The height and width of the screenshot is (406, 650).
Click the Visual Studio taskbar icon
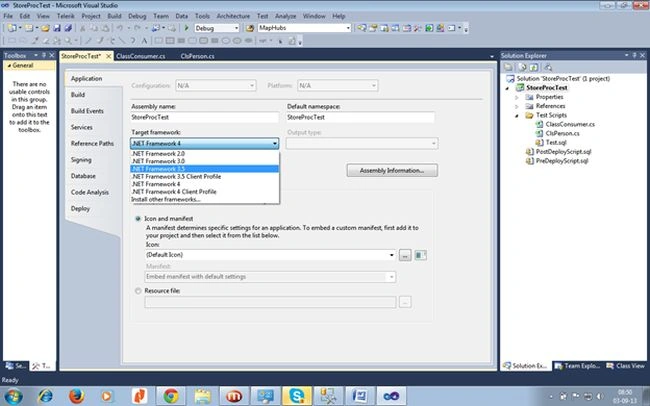pyautogui.click(x=391, y=396)
